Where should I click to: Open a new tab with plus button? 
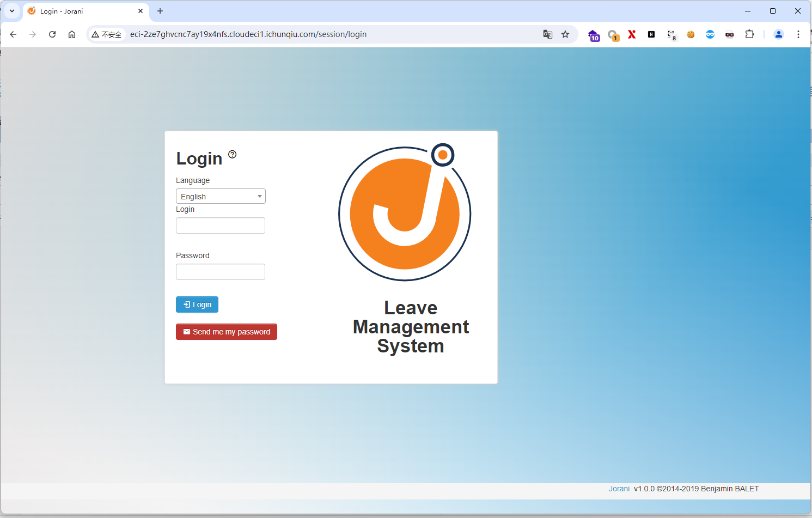160,11
